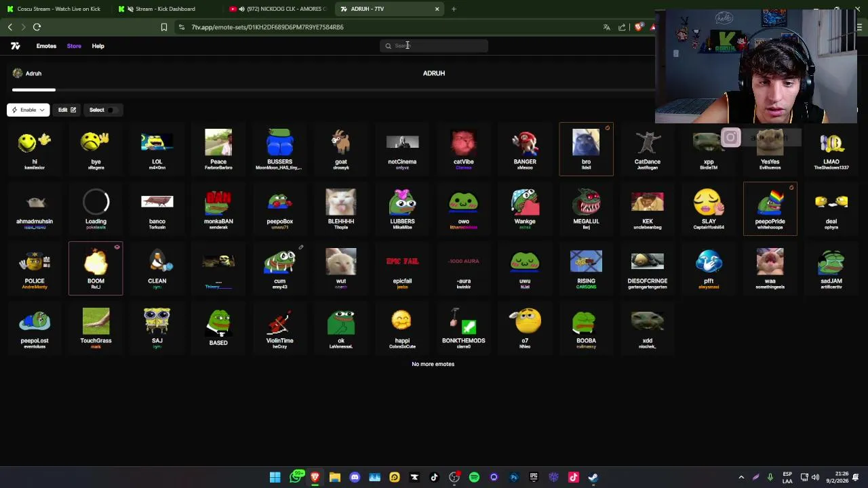
Task: Open the sadJAM emote
Action: click(x=831, y=268)
